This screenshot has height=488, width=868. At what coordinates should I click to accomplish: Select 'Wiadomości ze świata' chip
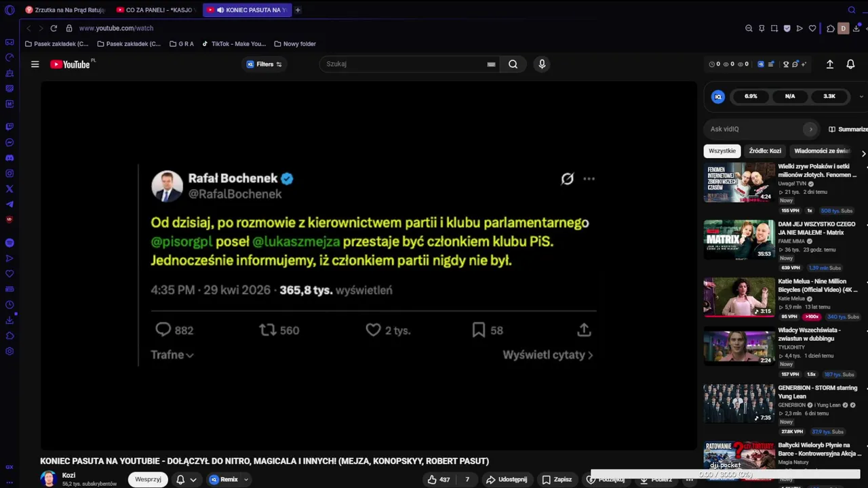point(822,151)
